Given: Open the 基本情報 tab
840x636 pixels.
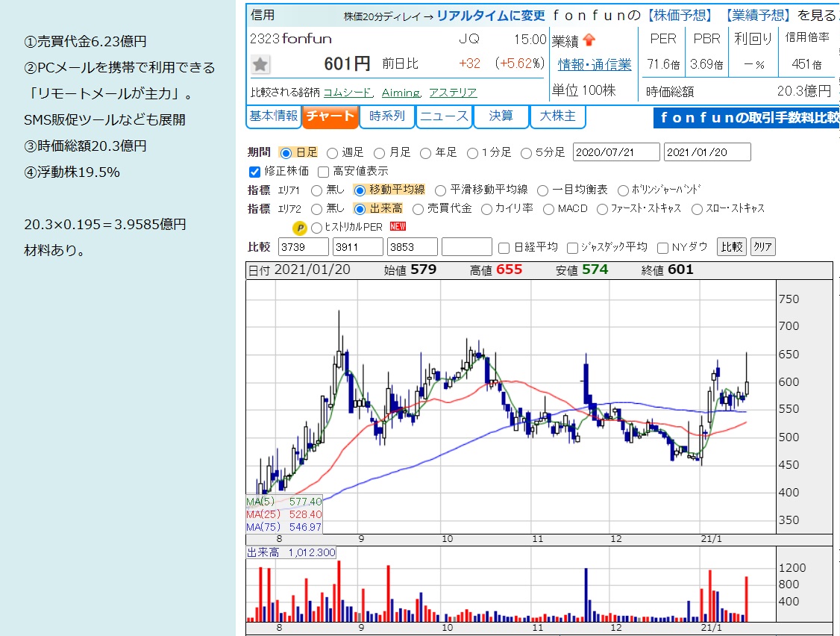Looking at the screenshot, I should click(273, 116).
